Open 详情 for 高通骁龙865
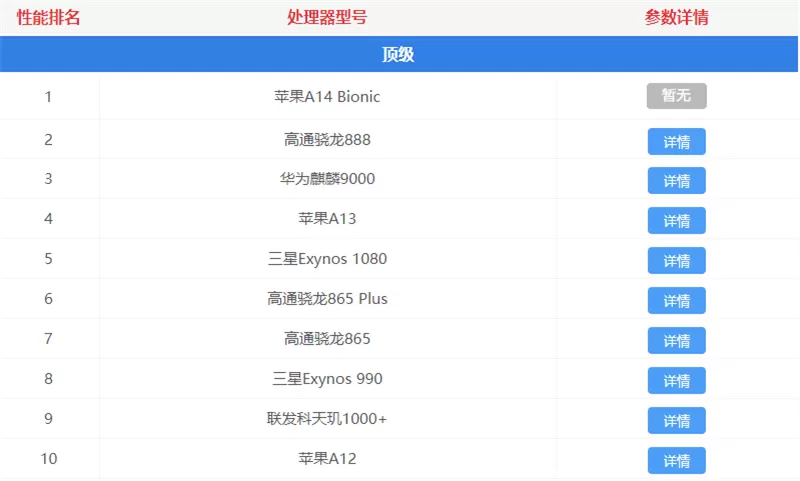Screen dimensions: 800x481 tap(677, 340)
